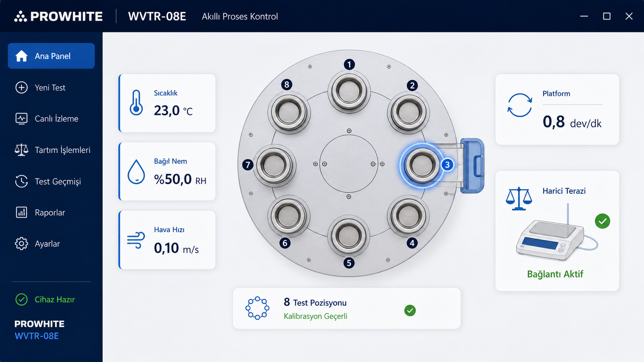
Task: Click the Platform rotation arrows icon
Action: point(520,105)
